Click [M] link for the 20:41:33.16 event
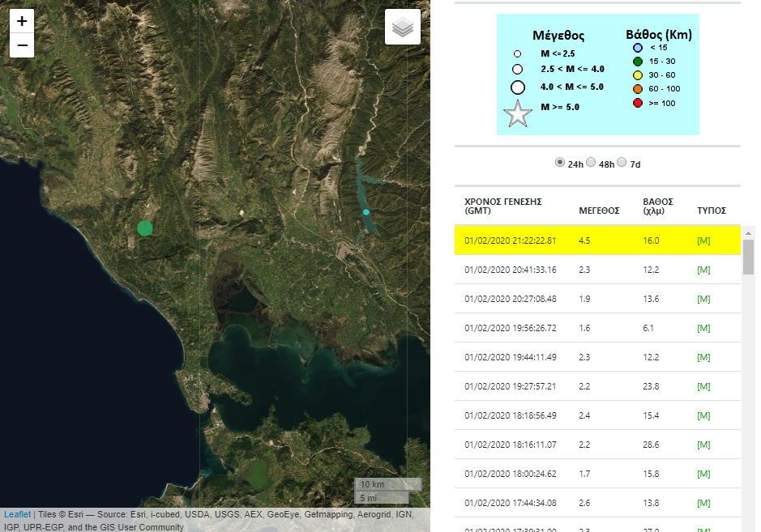The height and width of the screenshot is (532, 761). [703, 270]
